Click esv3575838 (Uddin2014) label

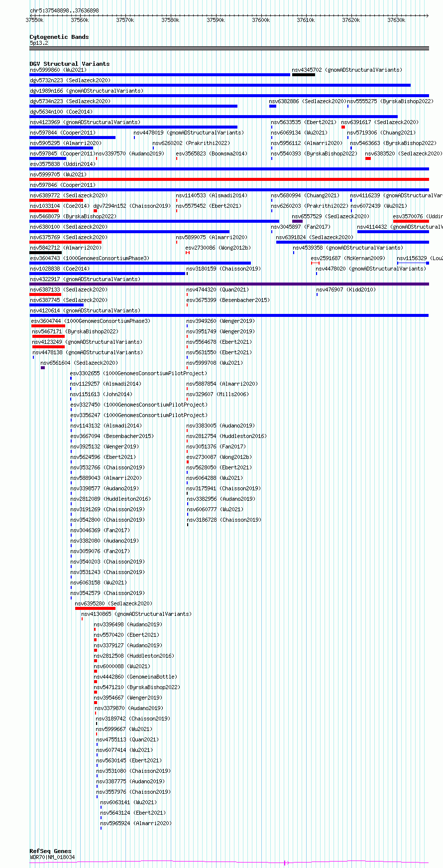(62, 164)
